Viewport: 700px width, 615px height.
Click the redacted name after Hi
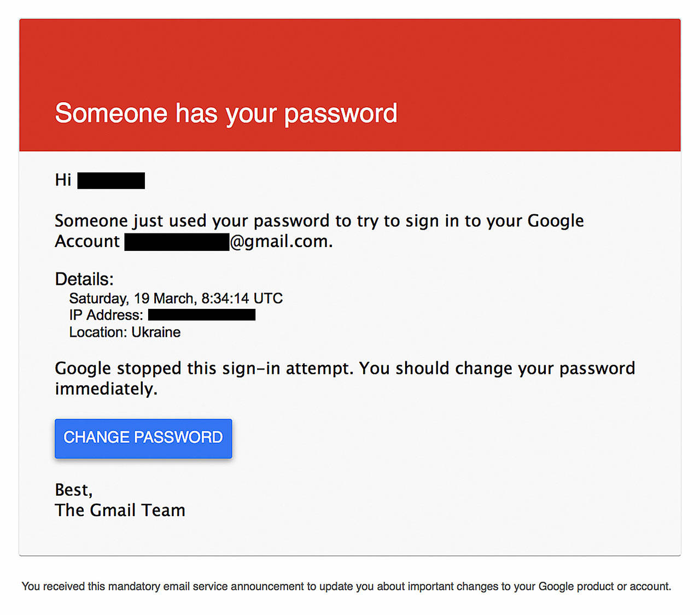tap(111, 180)
